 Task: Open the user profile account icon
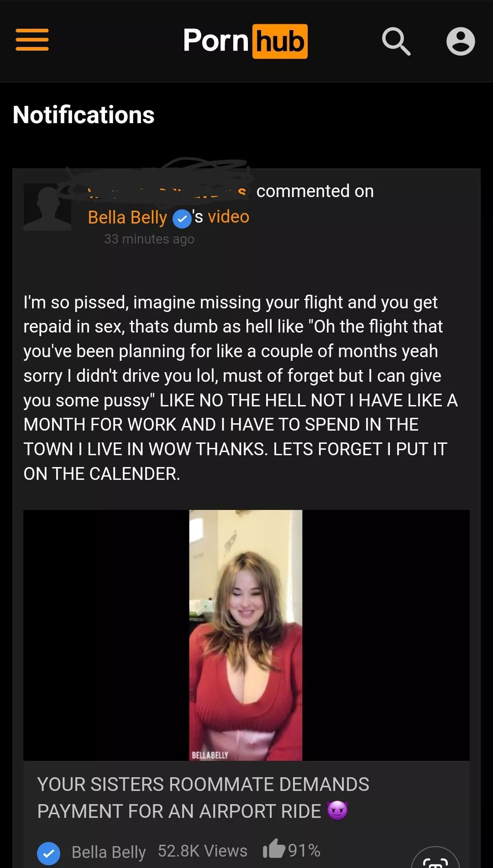pos(461,42)
